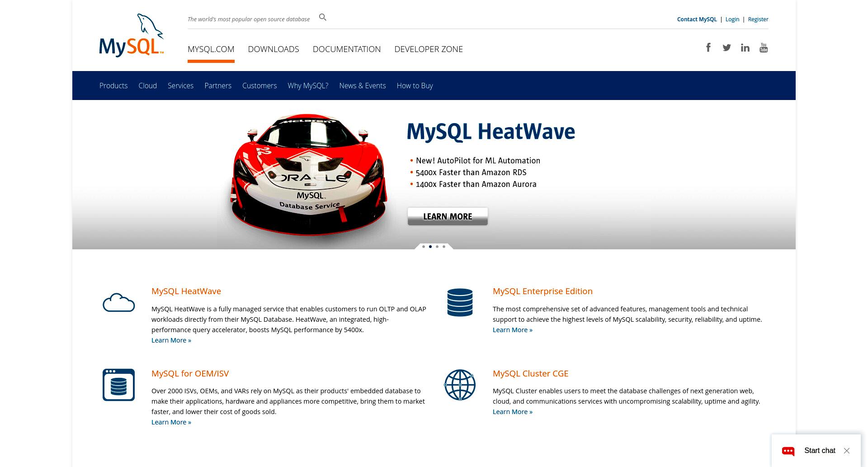Viewport: 868px width, 467px height.
Task: Open the How to Buy menu
Action: click(415, 86)
